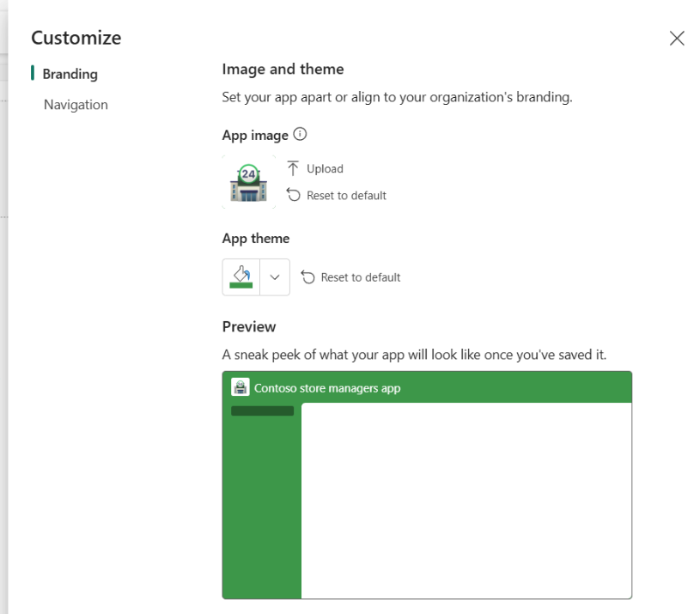700x614 pixels.
Task: Select the green theme color swatch
Action: coord(240,277)
